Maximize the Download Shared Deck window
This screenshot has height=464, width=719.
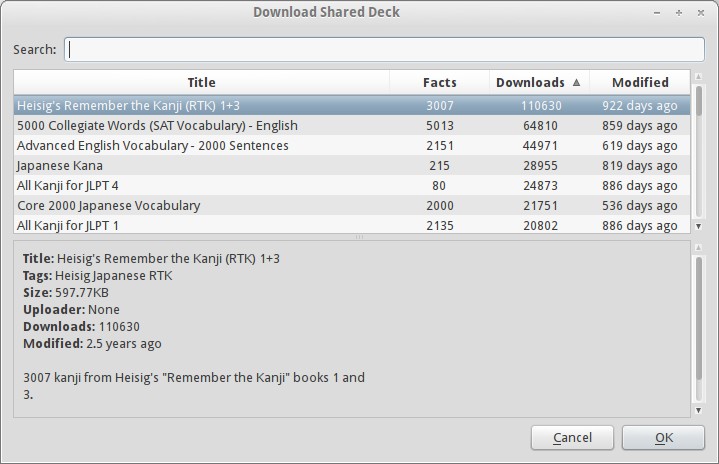click(x=679, y=13)
